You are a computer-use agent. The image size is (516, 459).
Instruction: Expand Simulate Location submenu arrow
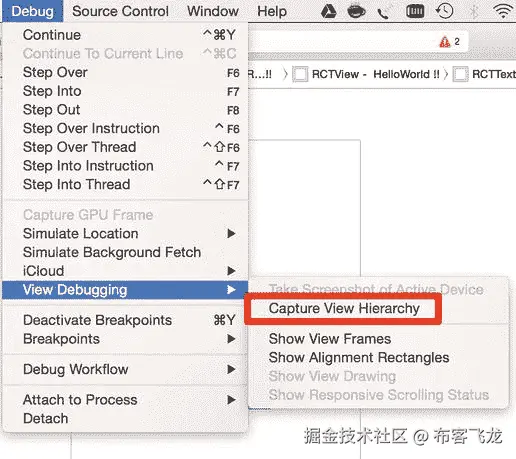(x=231, y=234)
